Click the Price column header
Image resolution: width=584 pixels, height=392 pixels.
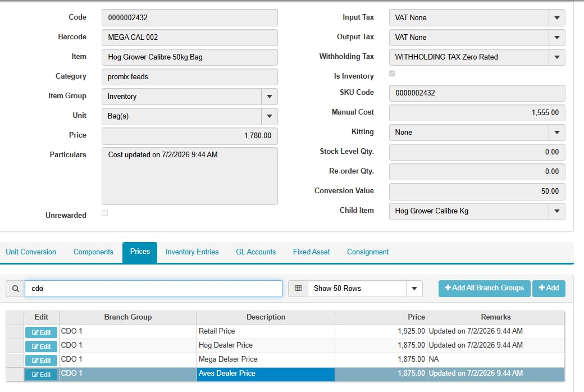[381, 317]
